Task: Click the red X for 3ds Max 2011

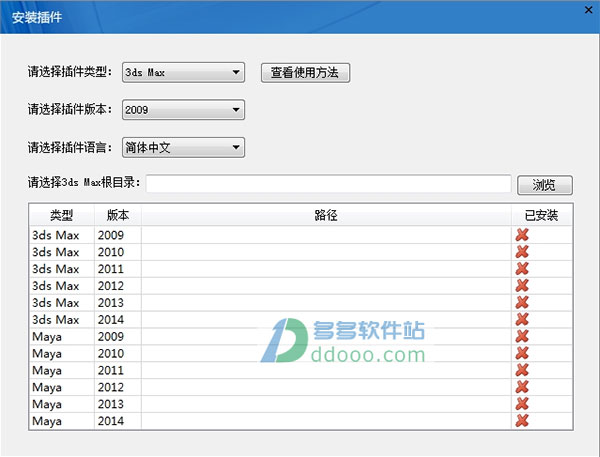Action: tap(522, 268)
